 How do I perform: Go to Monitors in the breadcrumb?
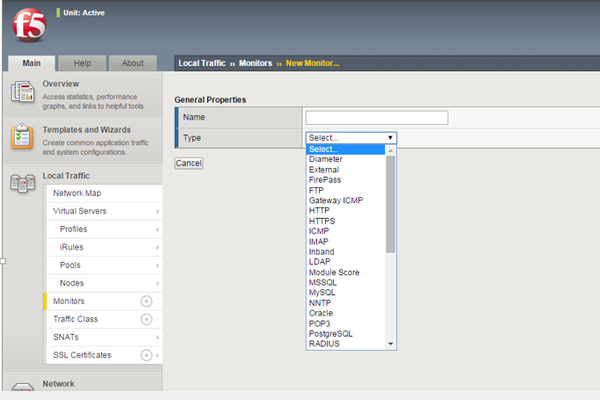[x=255, y=63]
